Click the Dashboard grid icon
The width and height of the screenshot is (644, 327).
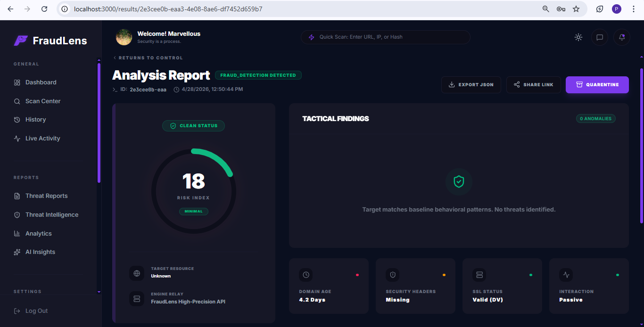tap(17, 82)
